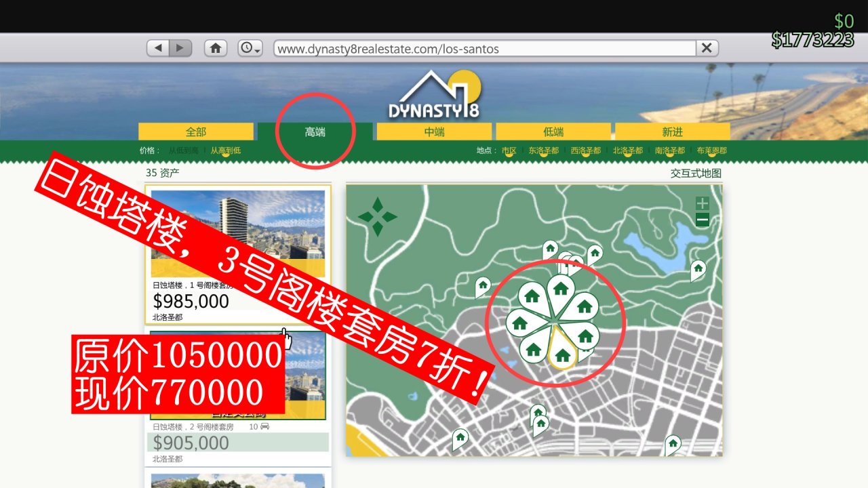The image size is (868, 488).
Task: Click the 10-car garage icon
Action: (x=264, y=426)
